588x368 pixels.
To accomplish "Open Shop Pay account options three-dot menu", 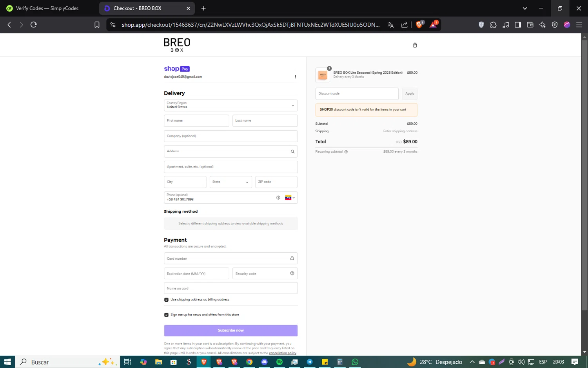I will 295,77.
